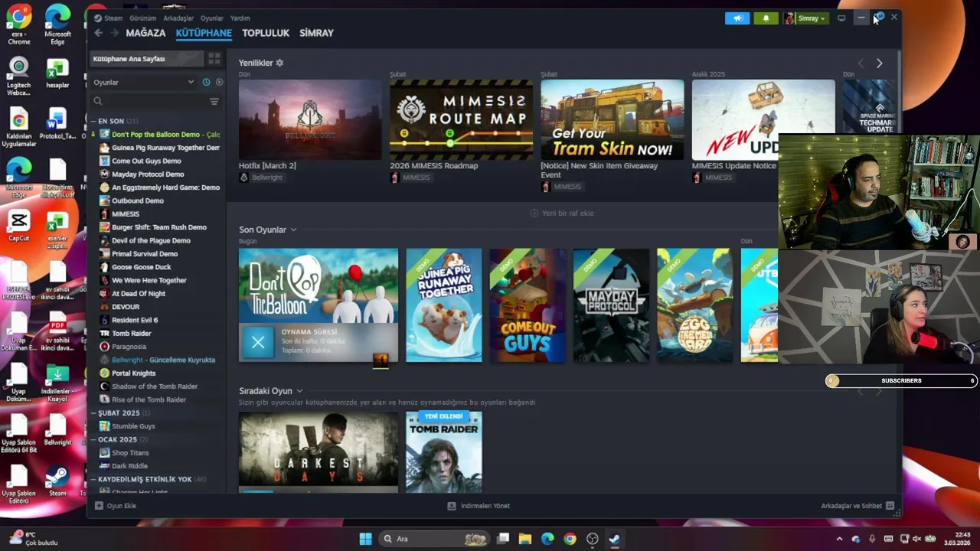Click the Steam logo in the title bar
The image size is (980, 551).
[x=97, y=18]
